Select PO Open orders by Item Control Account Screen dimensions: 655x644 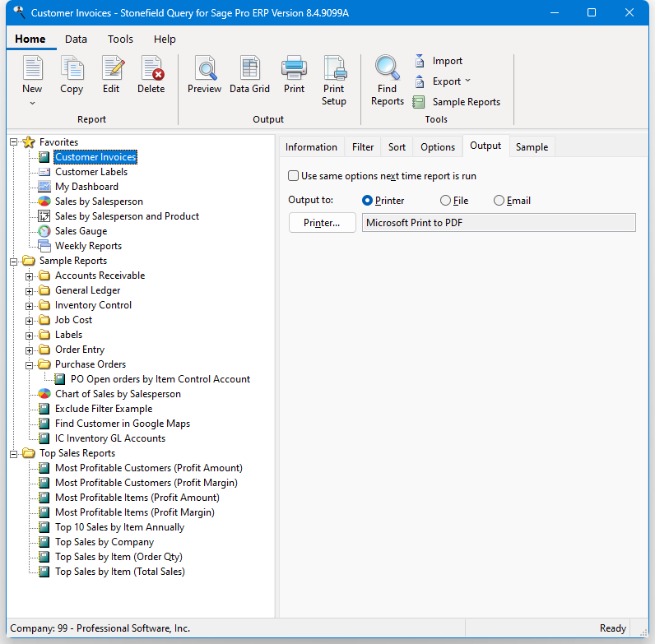pos(160,379)
